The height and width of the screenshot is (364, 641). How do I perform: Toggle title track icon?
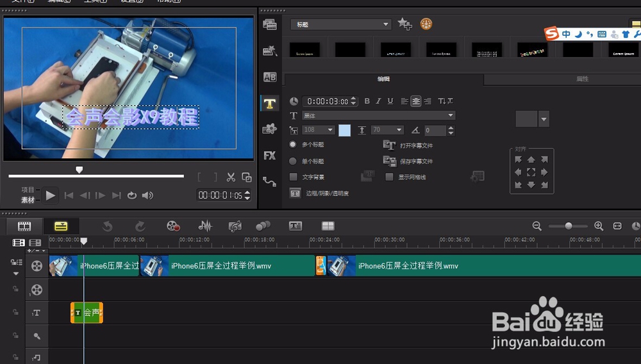(36, 313)
